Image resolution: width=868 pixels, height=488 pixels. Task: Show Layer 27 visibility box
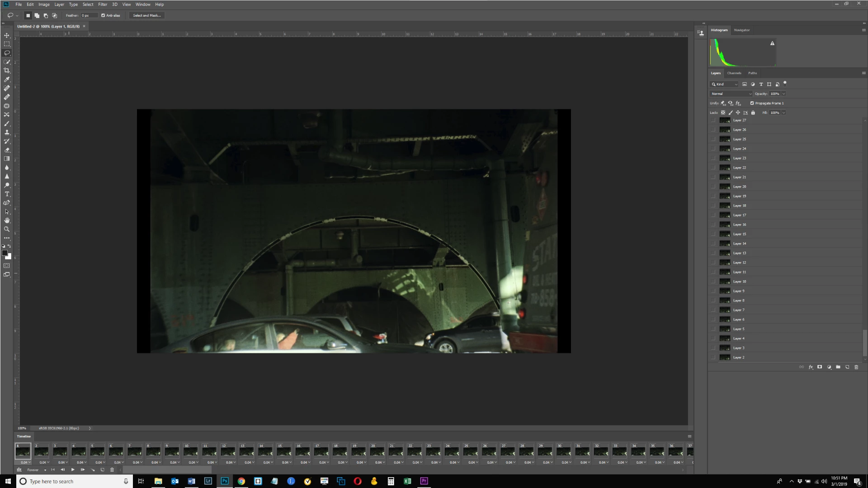pos(713,120)
